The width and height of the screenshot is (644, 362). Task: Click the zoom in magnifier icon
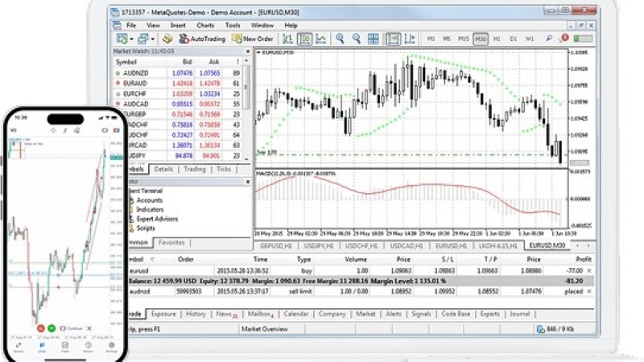pyautogui.click(x=341, y=39)
